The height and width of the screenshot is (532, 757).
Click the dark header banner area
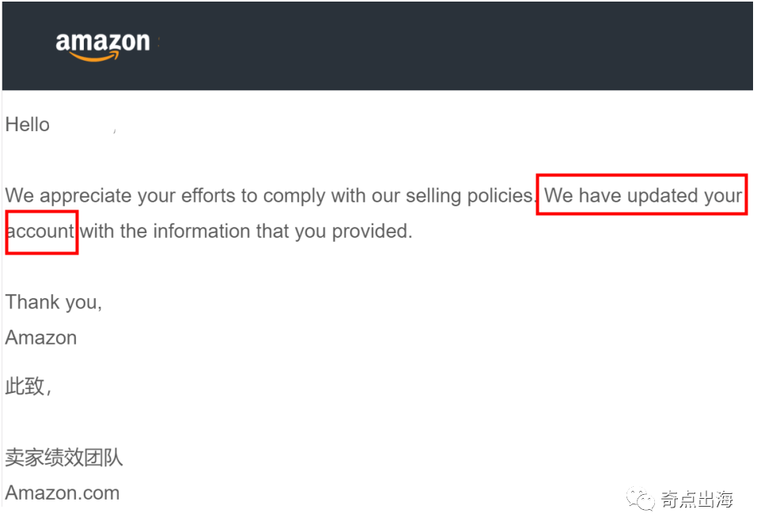click(377, 46)
